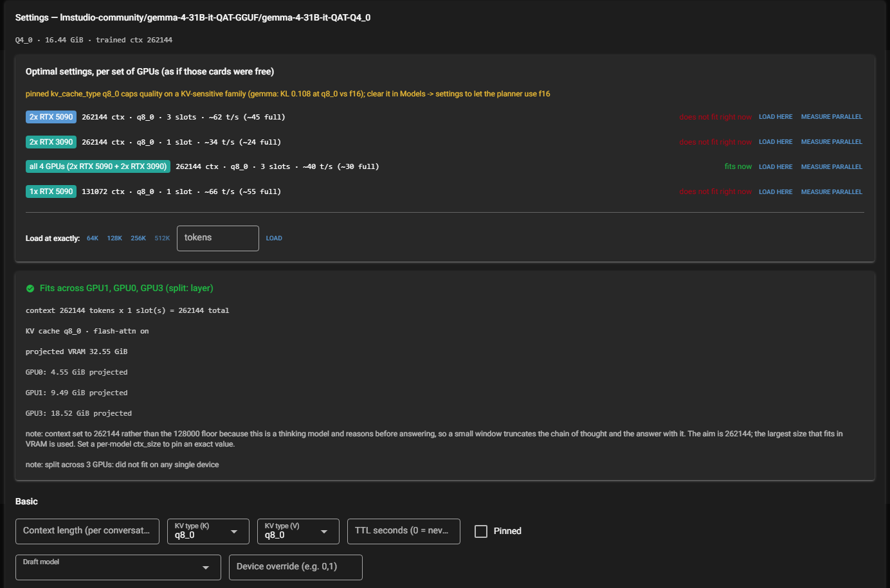
Task: Focus the Context length input field
Action: [87, 531]
